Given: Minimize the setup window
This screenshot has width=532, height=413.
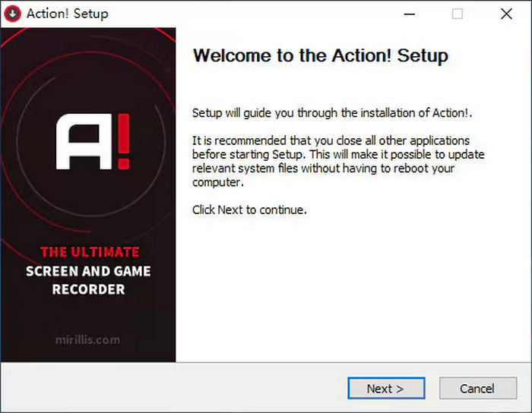Looking at the screenshot, I should pos(409,14).
